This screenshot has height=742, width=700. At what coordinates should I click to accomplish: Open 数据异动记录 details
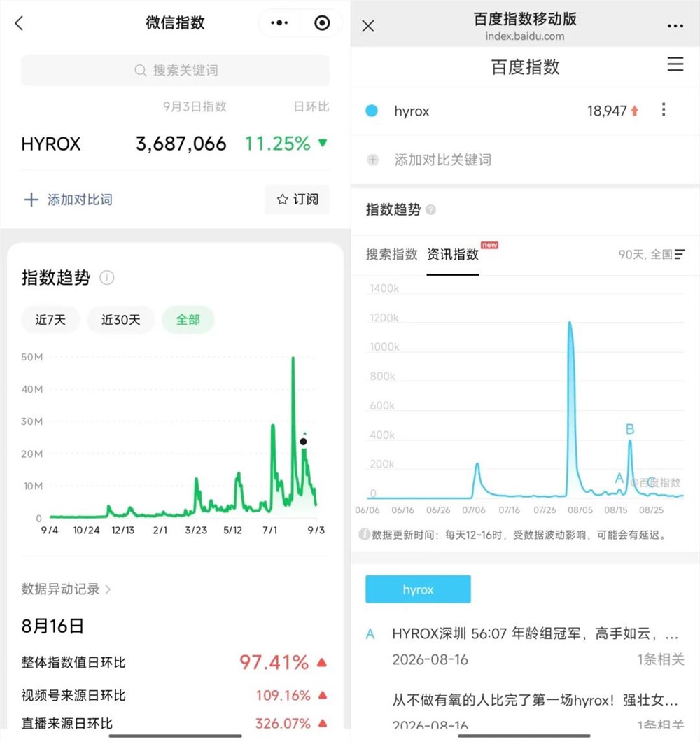pos(66,589)
